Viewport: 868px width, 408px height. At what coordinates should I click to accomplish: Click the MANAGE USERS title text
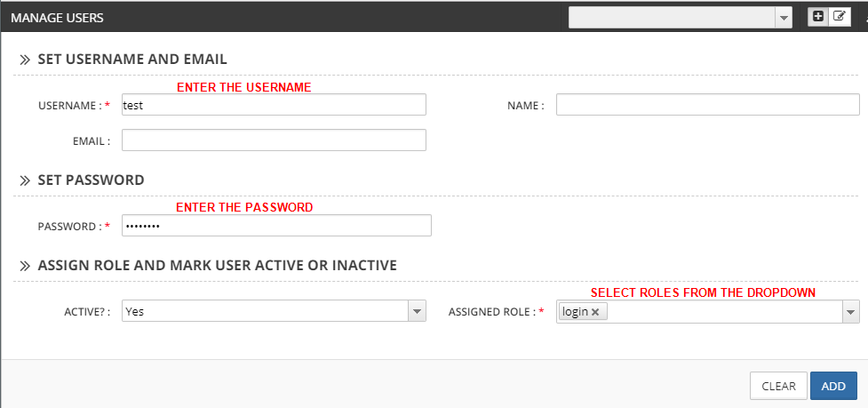click(57, 18)
